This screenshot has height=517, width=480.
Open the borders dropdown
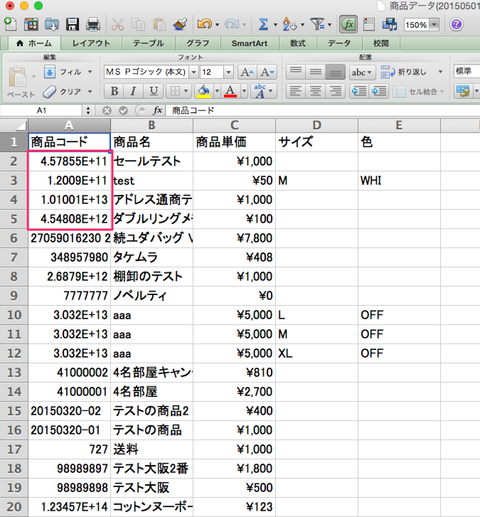tap(186, 91)
